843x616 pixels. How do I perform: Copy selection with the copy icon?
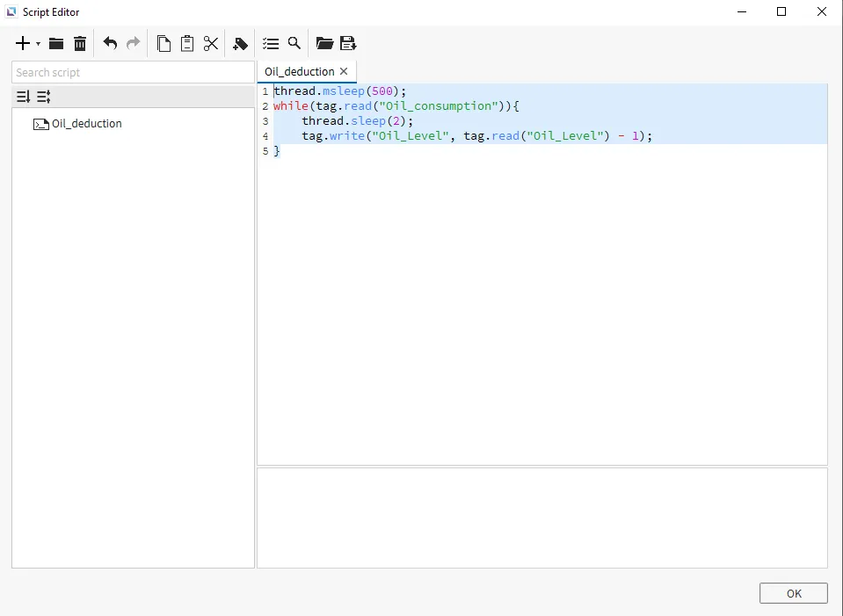[x=164, y=43]
